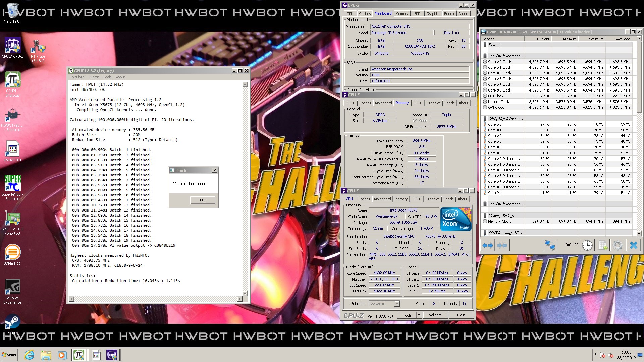
Task: Open Internet Explorer from the taskbar
Action: pyautogui.click(x=30, y=355)
